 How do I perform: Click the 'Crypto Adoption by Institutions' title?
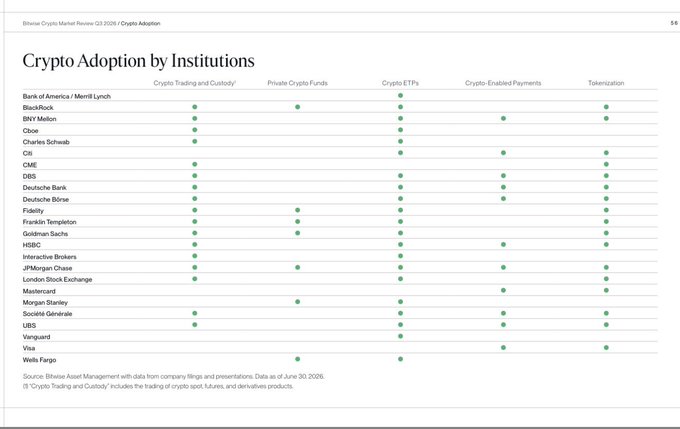coord(138,61)
